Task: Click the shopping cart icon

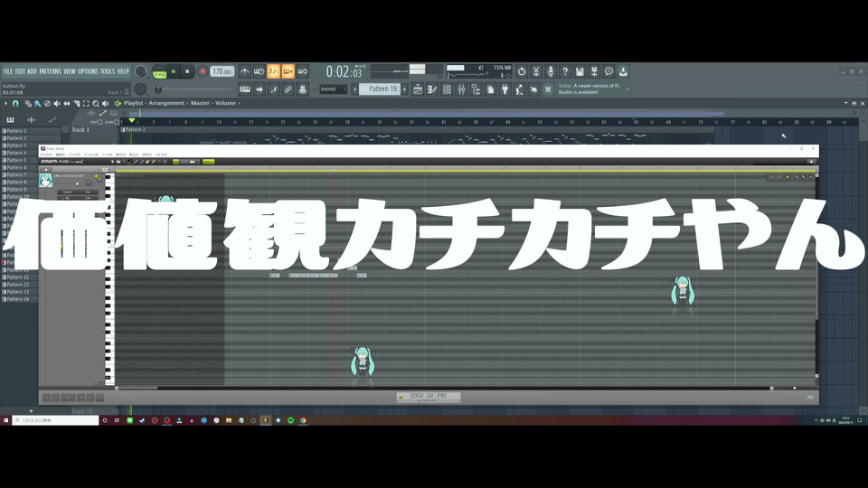Action: [x=548, y=89]
